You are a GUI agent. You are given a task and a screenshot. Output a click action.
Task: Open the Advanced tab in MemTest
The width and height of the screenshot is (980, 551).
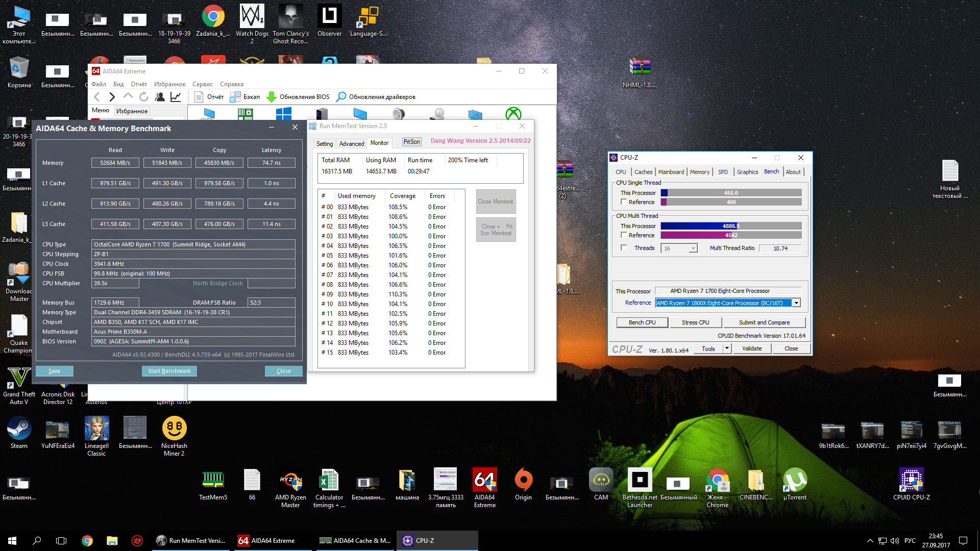(x=352, y=144)
